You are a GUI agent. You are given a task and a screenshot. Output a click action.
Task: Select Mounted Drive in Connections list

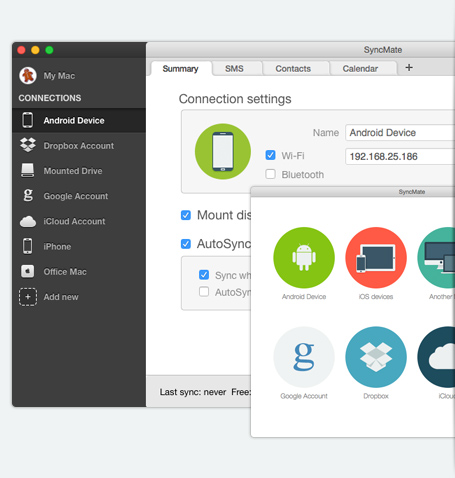pos(79,171)
